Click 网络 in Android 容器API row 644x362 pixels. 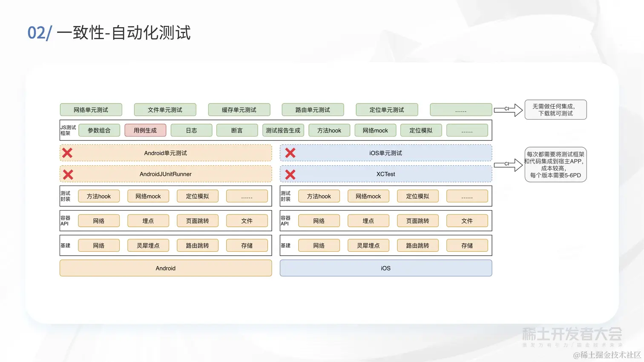(x=99, y=221)
